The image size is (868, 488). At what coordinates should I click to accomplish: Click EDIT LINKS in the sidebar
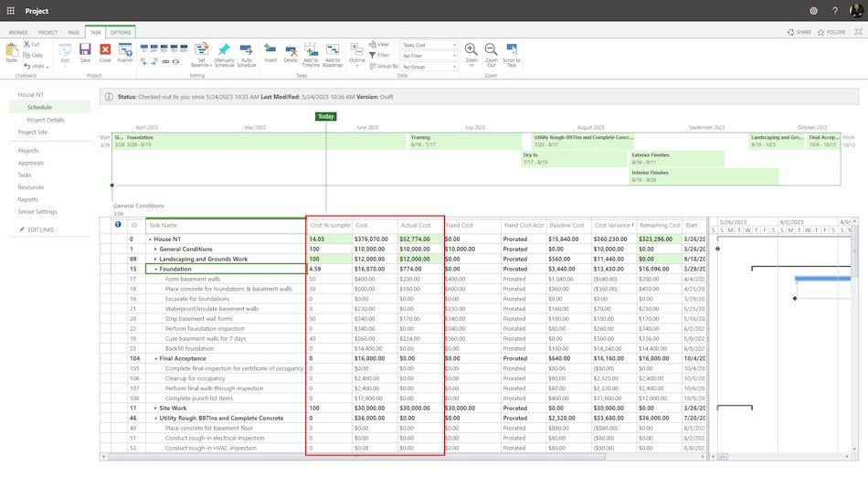[37, 229]
